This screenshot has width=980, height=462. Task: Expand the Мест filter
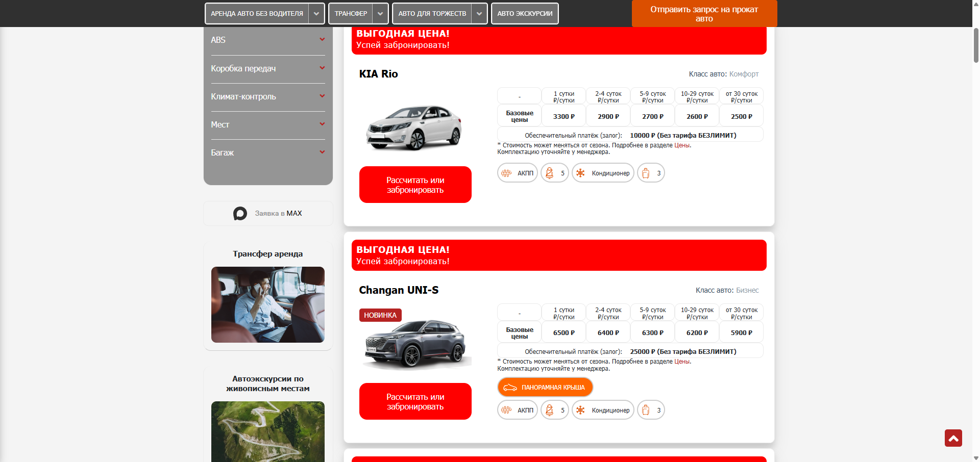point(268,124)
